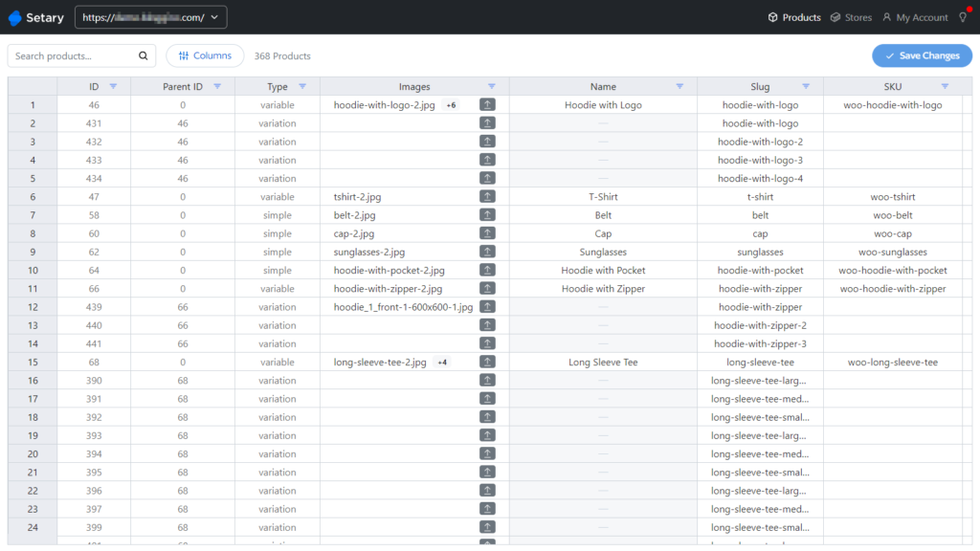Click the upload icon on the Sunglasses row
This screenshot has height=551, width=980.
coord(487,252)
